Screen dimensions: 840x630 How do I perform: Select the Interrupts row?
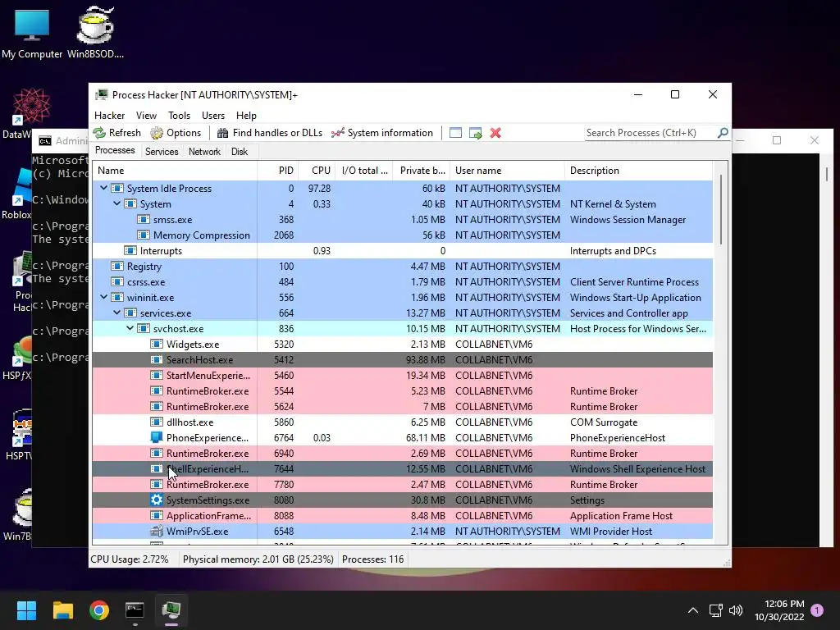point(402,251)
